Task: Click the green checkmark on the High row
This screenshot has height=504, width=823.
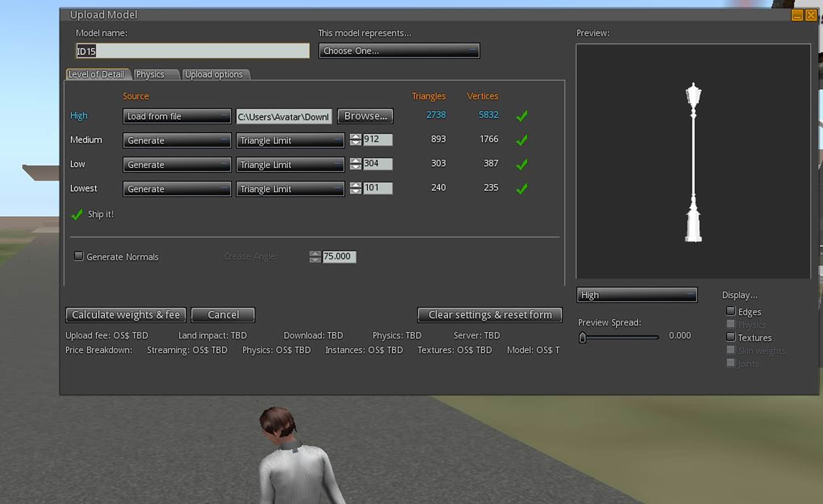Action: (522, 116)
